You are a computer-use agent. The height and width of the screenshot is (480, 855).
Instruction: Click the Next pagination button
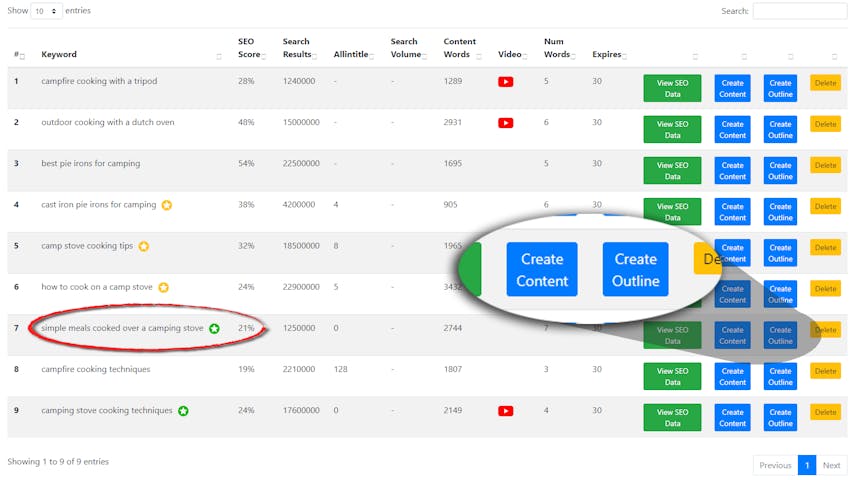831,465
